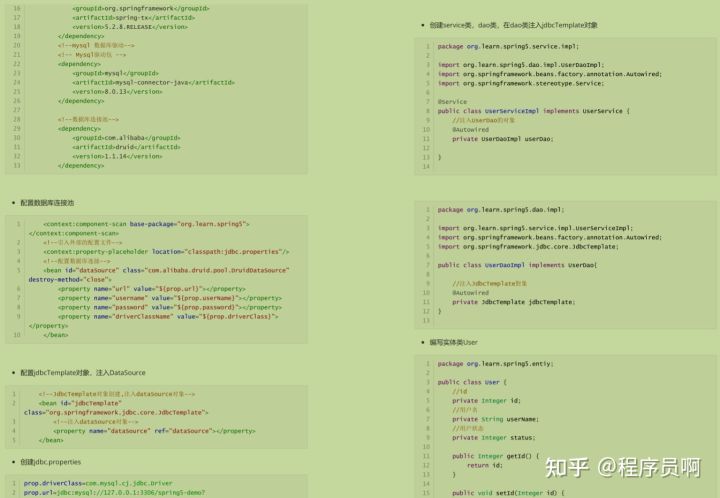Click the line "package org.learn.spring5.entiy;"
720x498 pixels.
(495, 364)
